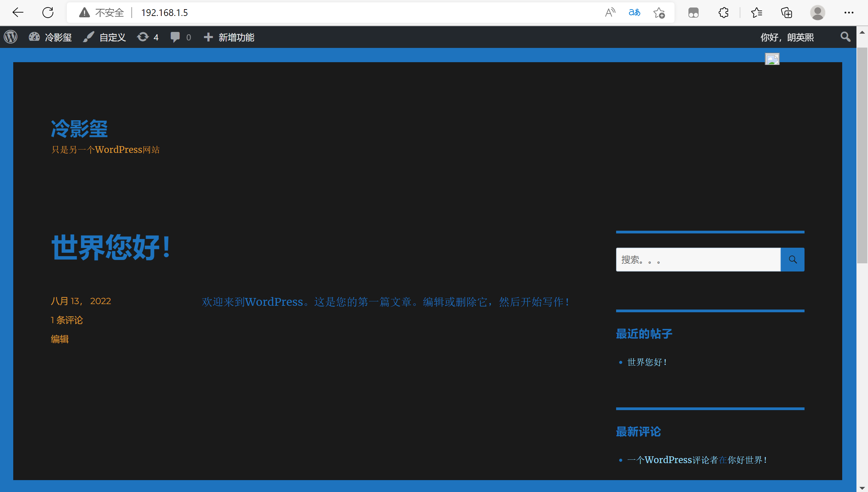Click the 编辑 edit post link
This screenshot has width=868, height=492.
[60, 339]
